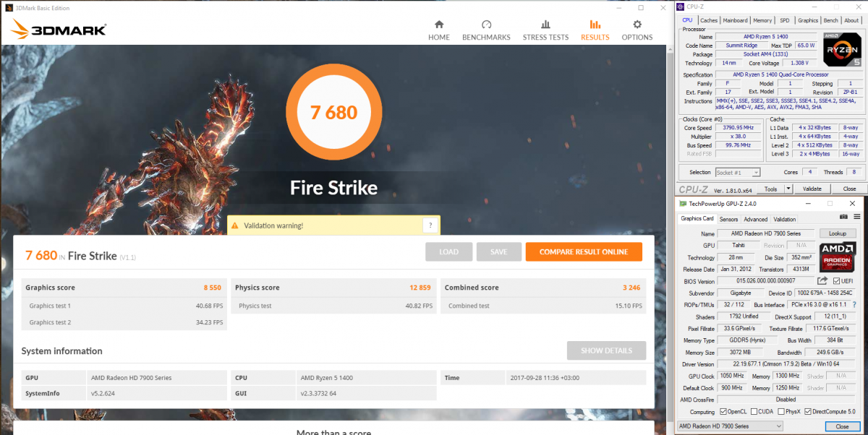Open the Results bar-chart icon
Screen dimensions: 868x435
pos(595,25)
